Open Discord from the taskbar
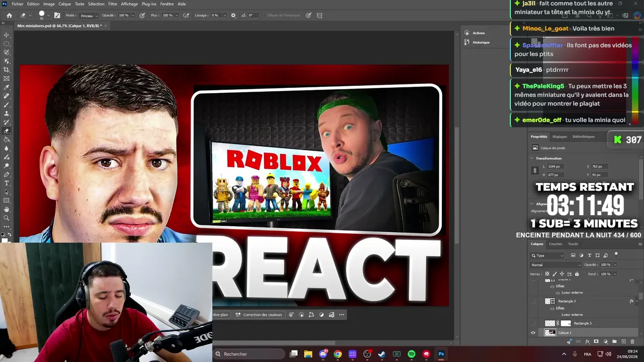The height and width of the screenshot is (362, 644). pyautogui.click(x=323, y=354)
